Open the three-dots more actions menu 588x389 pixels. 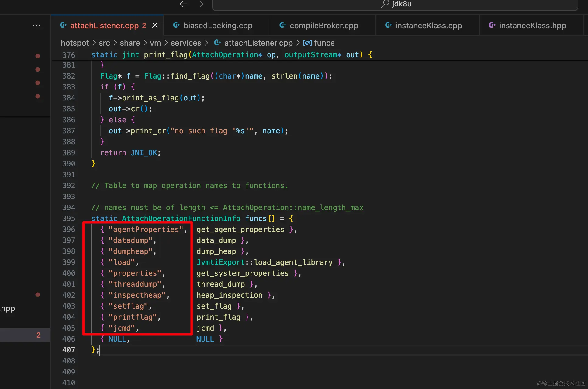tap(36, 25)
